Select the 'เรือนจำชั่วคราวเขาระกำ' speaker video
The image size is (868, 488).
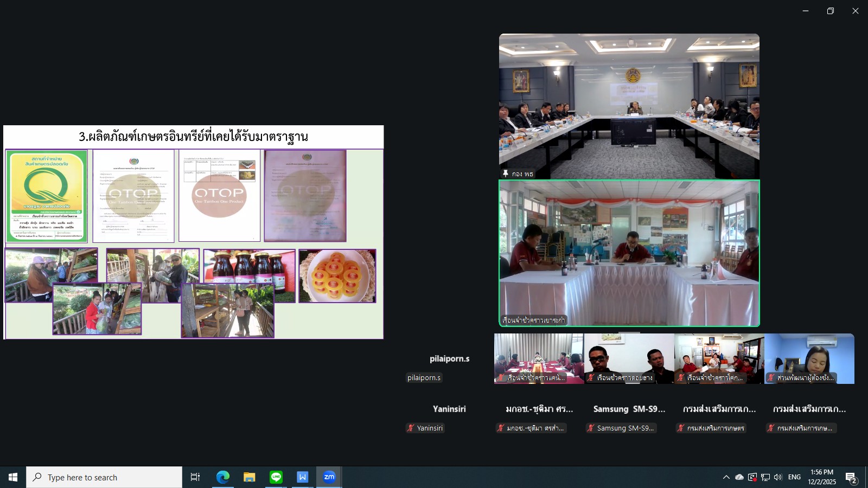629,253
